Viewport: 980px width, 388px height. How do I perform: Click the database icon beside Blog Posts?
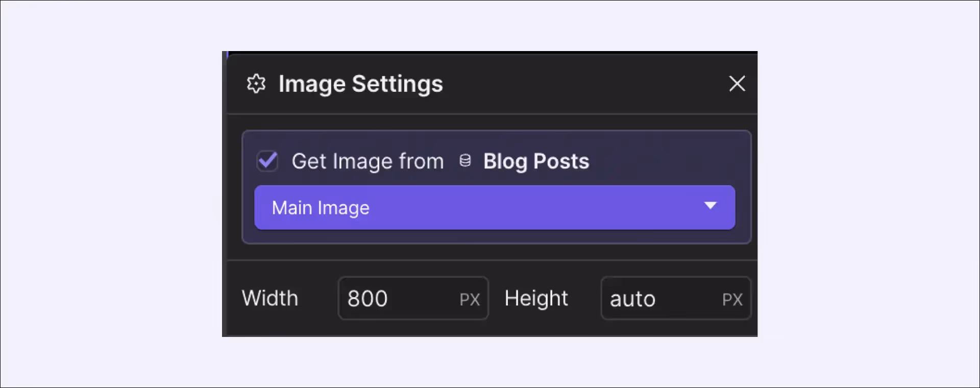pyautogui.click(x=465, y=161)
